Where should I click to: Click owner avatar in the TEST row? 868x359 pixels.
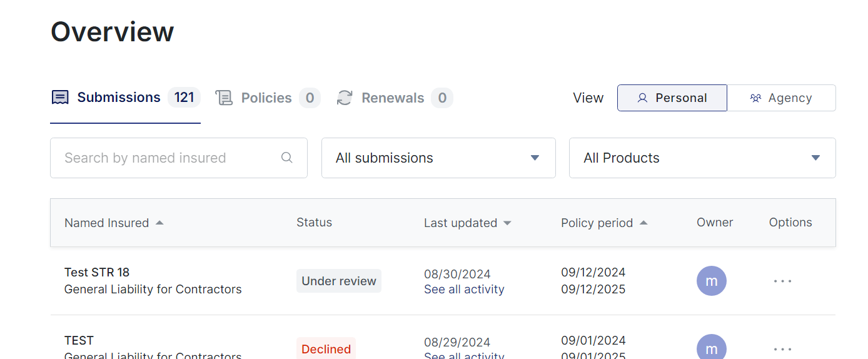pos(711,347)
